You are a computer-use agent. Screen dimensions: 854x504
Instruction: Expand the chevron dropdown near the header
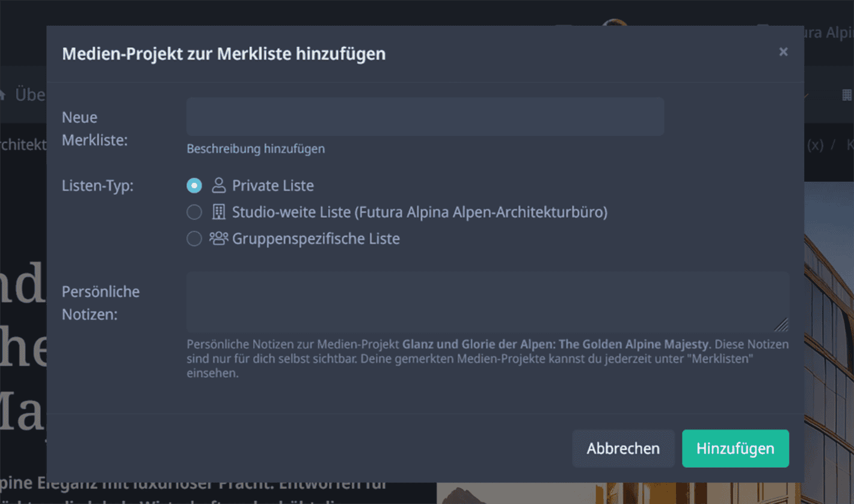(807, 94)
